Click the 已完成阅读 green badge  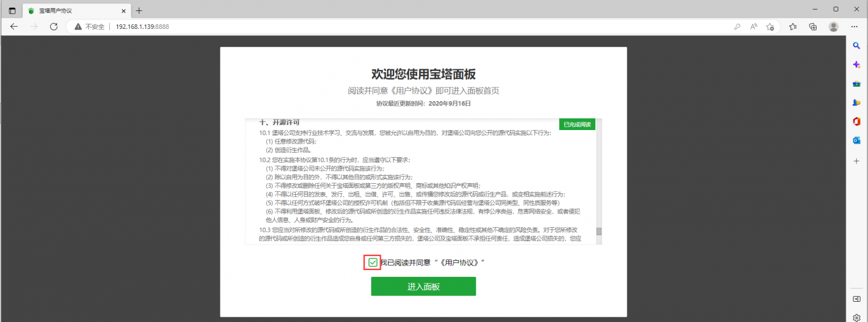click(577, 124)
